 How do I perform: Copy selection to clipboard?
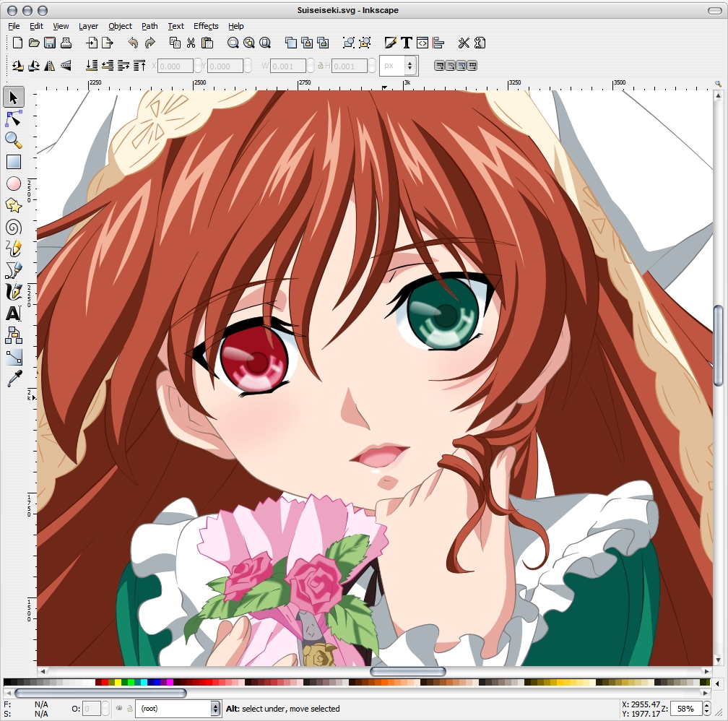(175, 43)
